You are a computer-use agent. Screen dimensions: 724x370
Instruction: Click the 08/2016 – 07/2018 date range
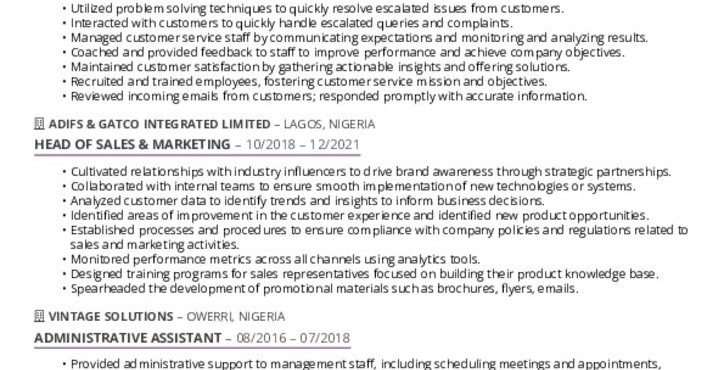(293, 338)
